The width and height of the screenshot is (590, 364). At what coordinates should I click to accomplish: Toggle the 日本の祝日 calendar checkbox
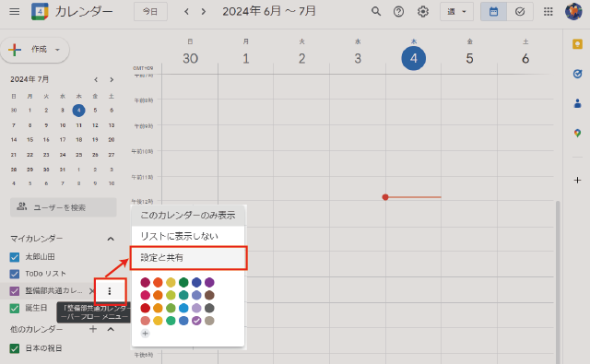coord(15,348)
